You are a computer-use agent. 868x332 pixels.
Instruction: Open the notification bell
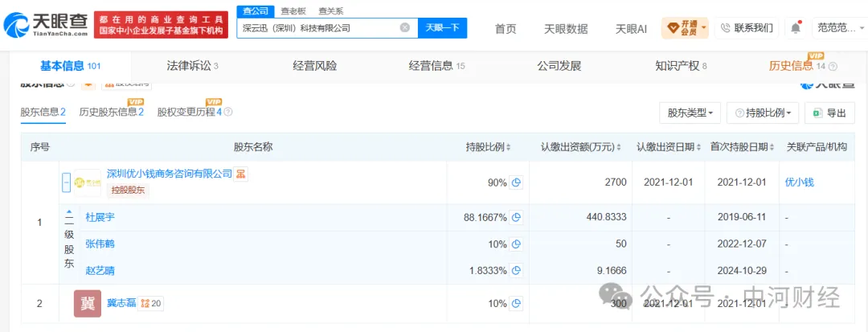pos(796,27)
